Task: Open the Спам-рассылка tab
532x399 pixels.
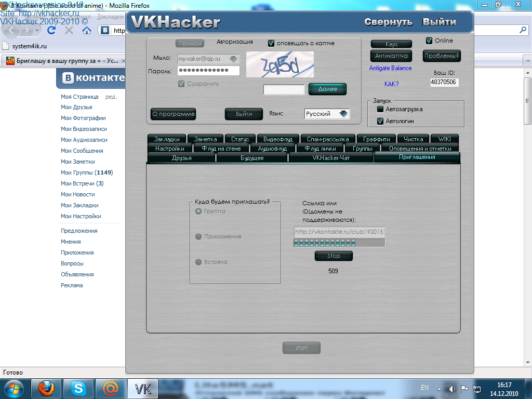Action: tap(328, 139)
